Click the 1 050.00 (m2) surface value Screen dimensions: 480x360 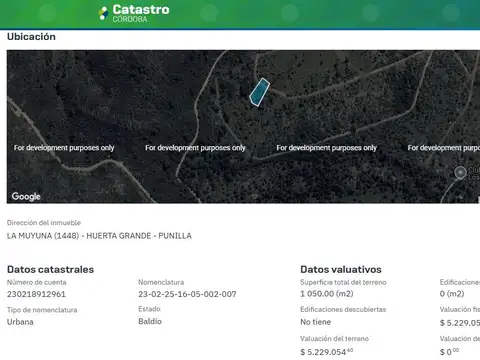[327, 294]
